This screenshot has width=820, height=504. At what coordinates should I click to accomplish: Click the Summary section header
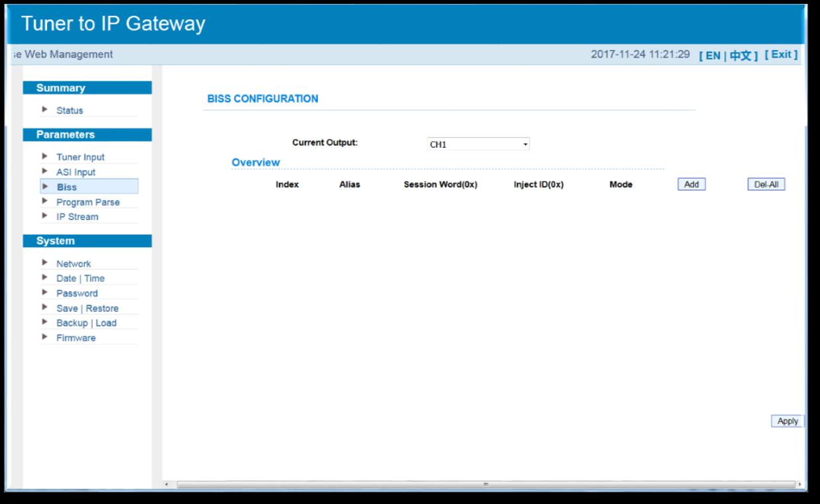(87, 88)
